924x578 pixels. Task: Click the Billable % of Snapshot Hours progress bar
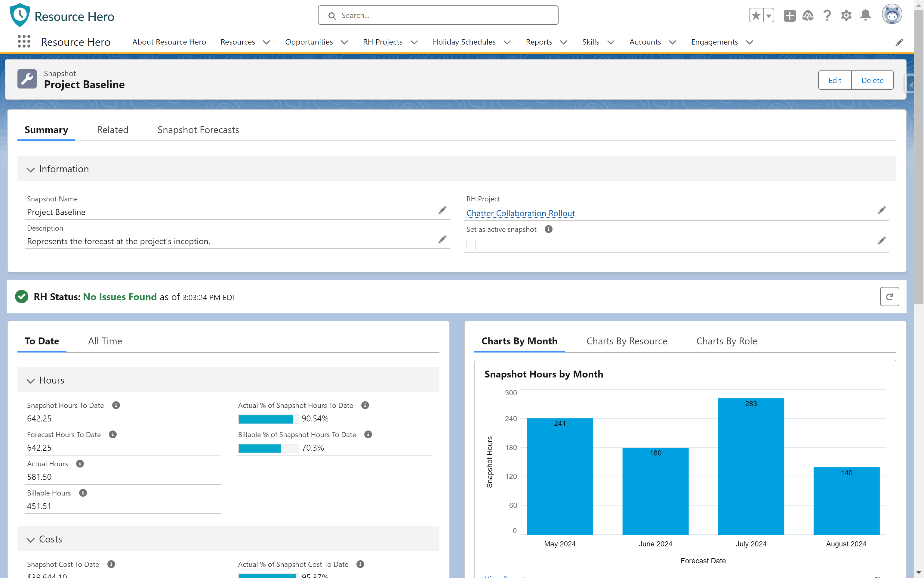tap(268, 449)
